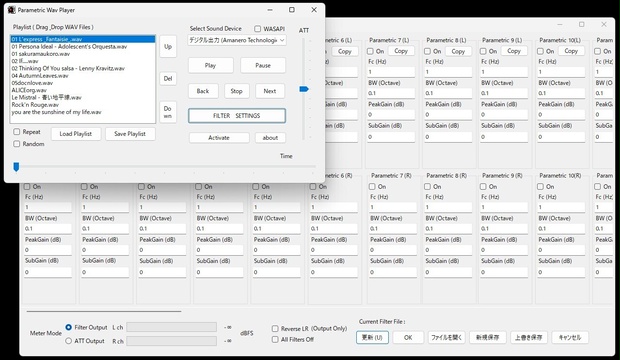Image resolution: width=620 pixels, height=360 pixels.
Task: Click OK in the filter settings window
Action: pyautogui.click(x=408, y=337)
